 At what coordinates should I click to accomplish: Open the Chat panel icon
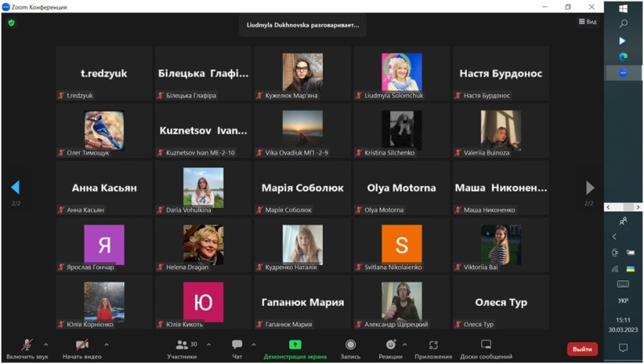coord(237,345)
